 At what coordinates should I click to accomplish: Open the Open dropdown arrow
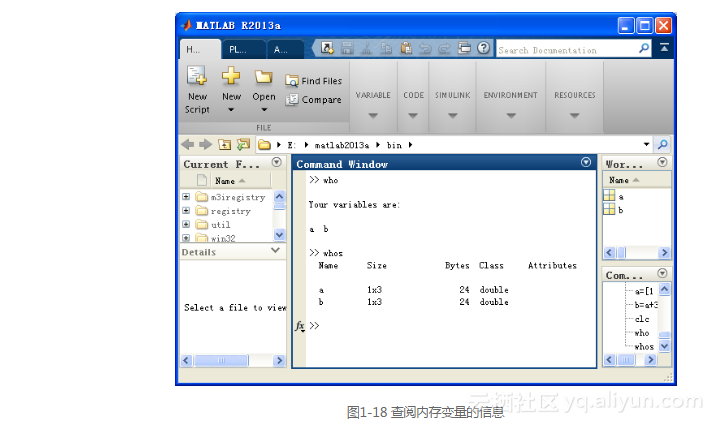pos(264,110)
